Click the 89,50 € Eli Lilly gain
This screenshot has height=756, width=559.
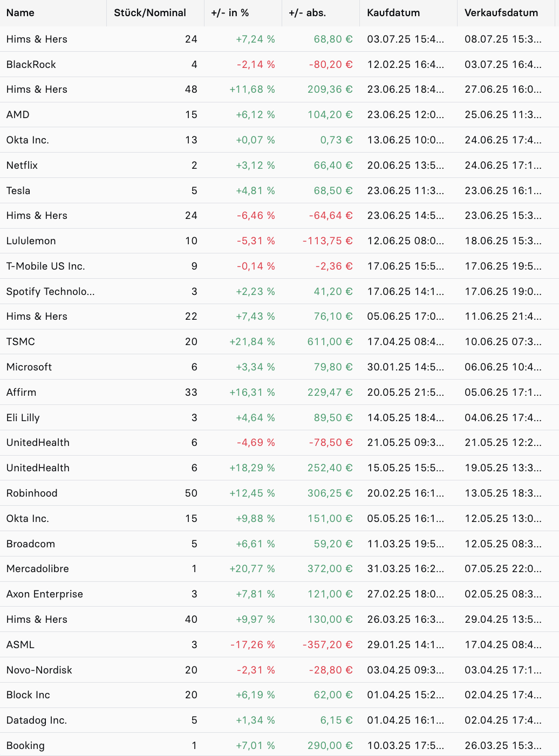click(x=333, y=418)
